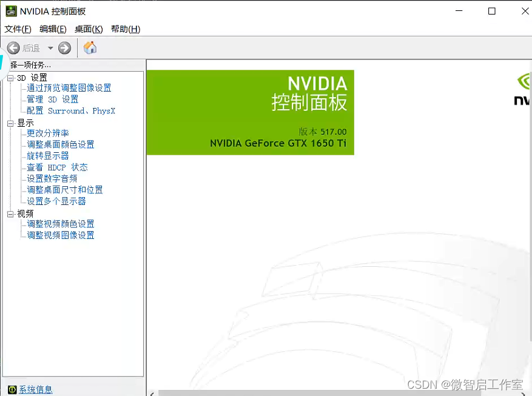Select 调整桌面尺寸和位置
The image size is (532, 396).
click(65, 190)
